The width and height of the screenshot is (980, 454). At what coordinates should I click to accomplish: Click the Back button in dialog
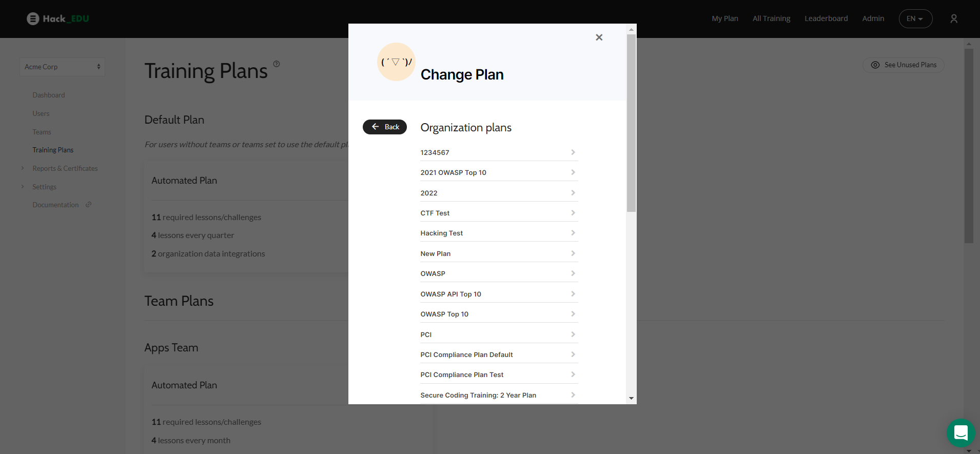coord(385,127)
